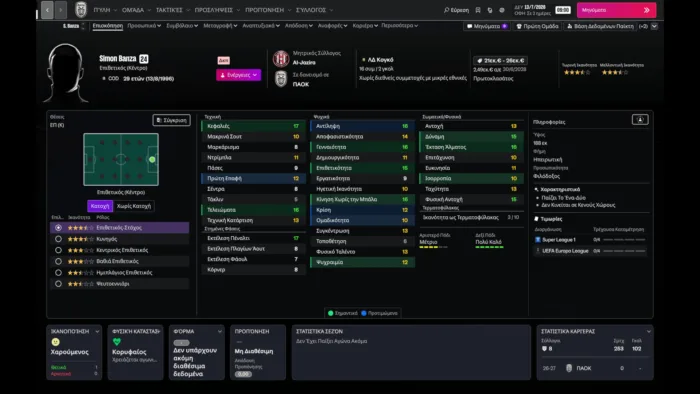The image size is (700, 394).
Task: Open the search magnifier Εύρεση
Action: pos(456,10)
